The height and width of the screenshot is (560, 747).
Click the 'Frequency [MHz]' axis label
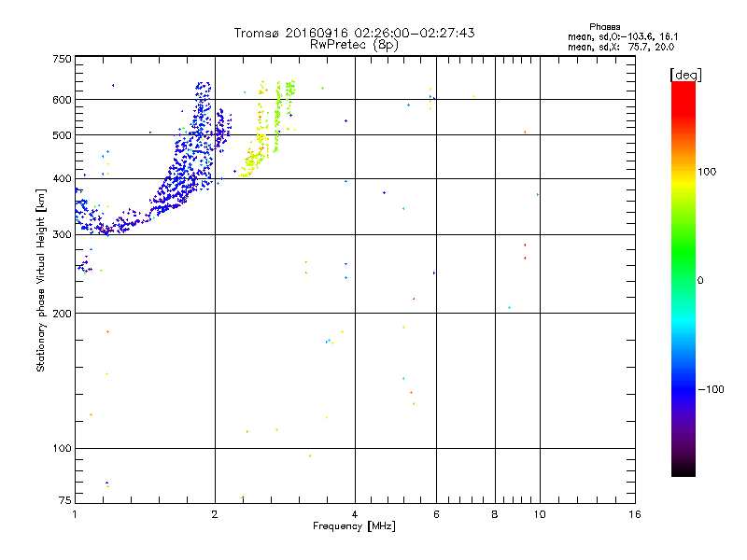tap(354, 526)
